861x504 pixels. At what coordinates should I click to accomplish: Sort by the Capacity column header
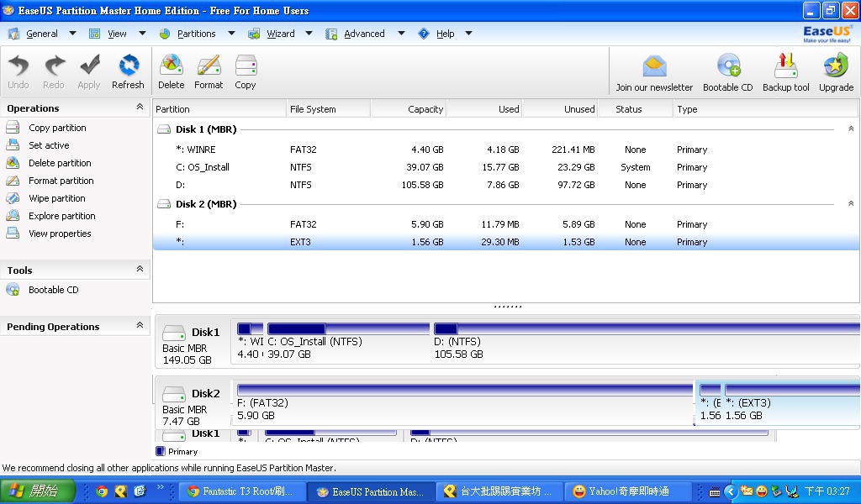point(409,109)
